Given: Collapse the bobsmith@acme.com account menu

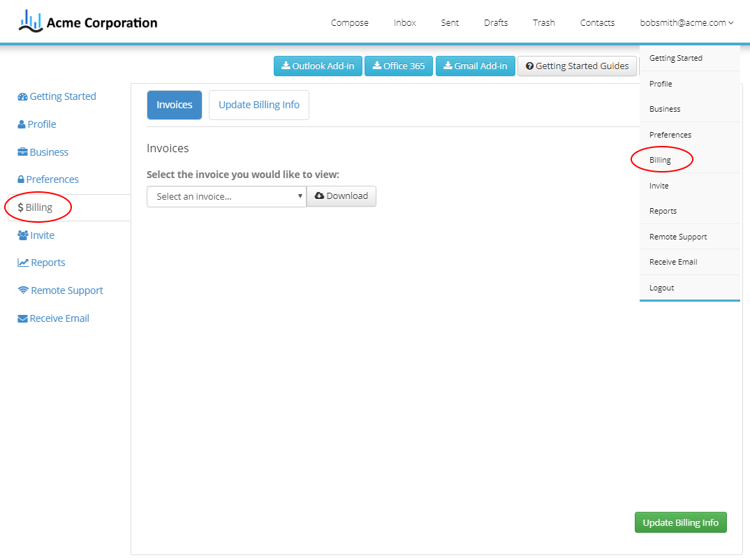Looking at the screenshot, I should coord(686,22).
